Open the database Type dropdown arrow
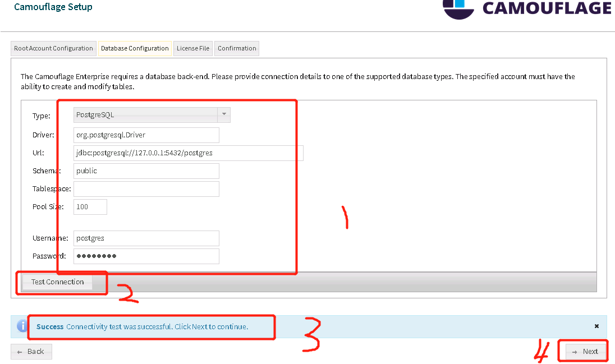Screen dimensions: 615x364 point(224,114)
